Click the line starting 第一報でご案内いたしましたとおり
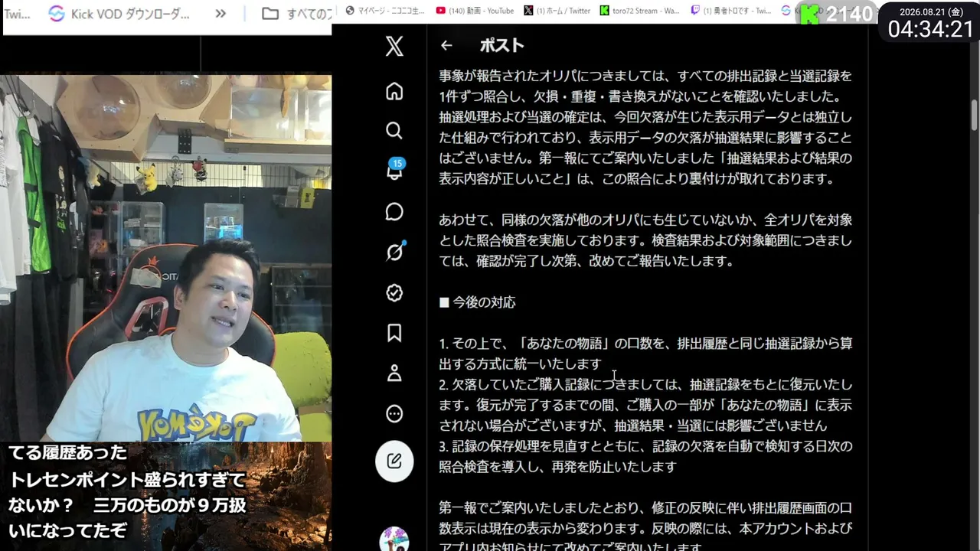980x551 pixels. (645, 508)
